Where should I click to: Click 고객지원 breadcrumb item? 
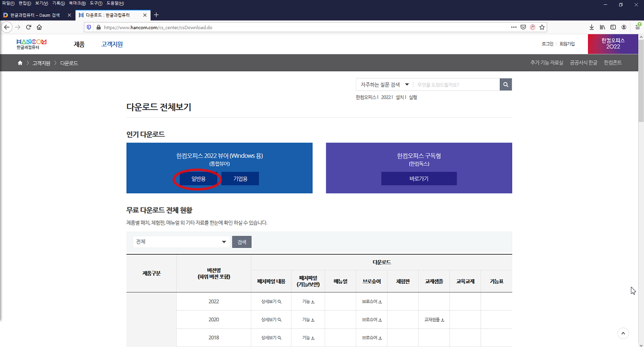click(x=41, y=63)
